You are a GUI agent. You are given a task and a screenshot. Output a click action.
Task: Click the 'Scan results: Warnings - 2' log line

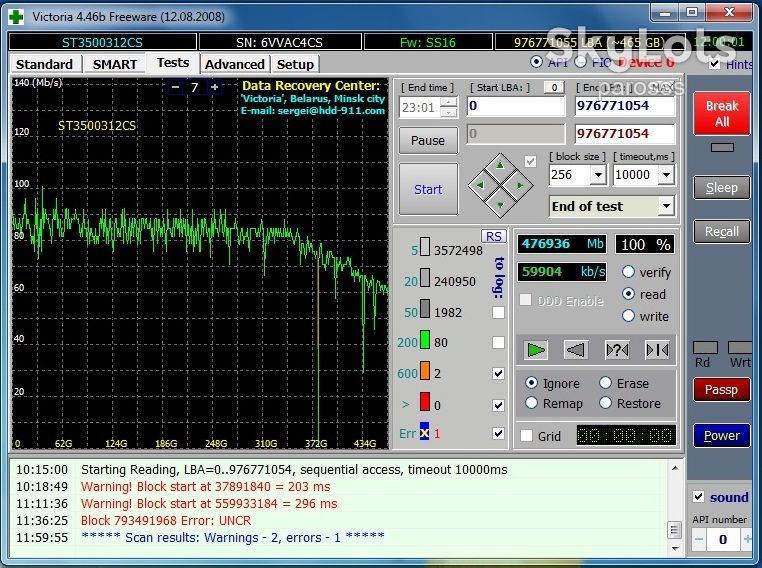233,537
